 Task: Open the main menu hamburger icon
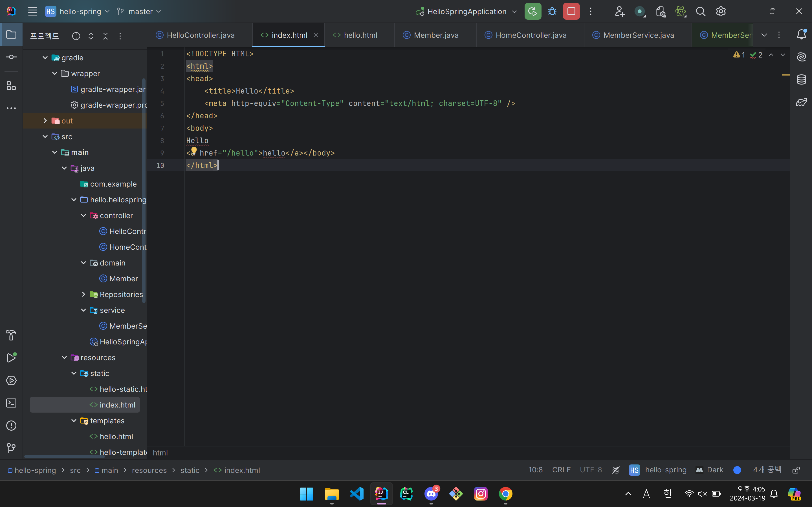32,11
